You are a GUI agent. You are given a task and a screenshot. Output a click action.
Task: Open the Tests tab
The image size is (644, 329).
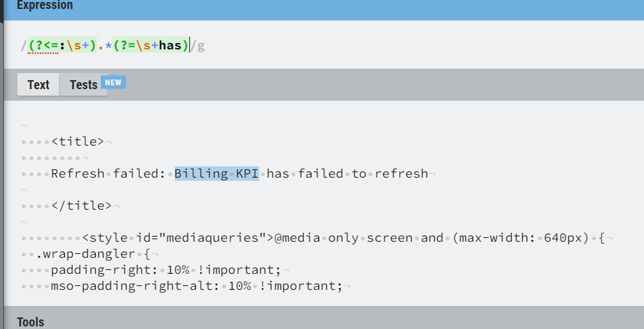pos(83,85)
